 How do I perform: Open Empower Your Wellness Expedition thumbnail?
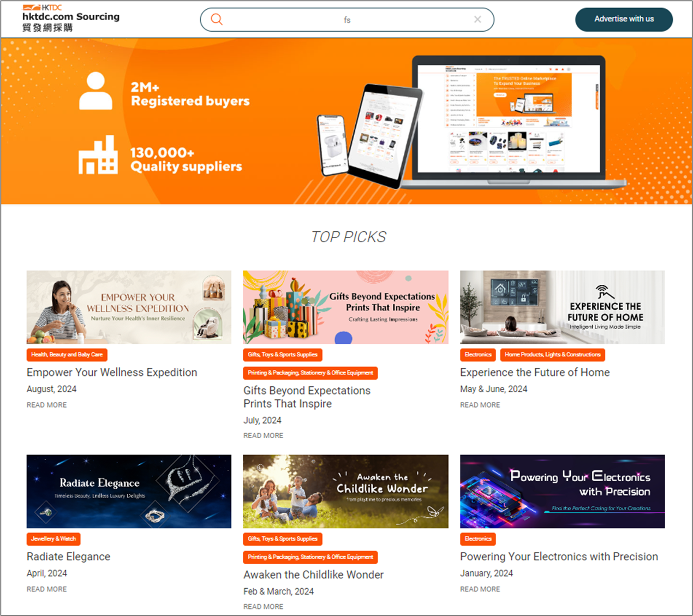[x=129, y=307]
